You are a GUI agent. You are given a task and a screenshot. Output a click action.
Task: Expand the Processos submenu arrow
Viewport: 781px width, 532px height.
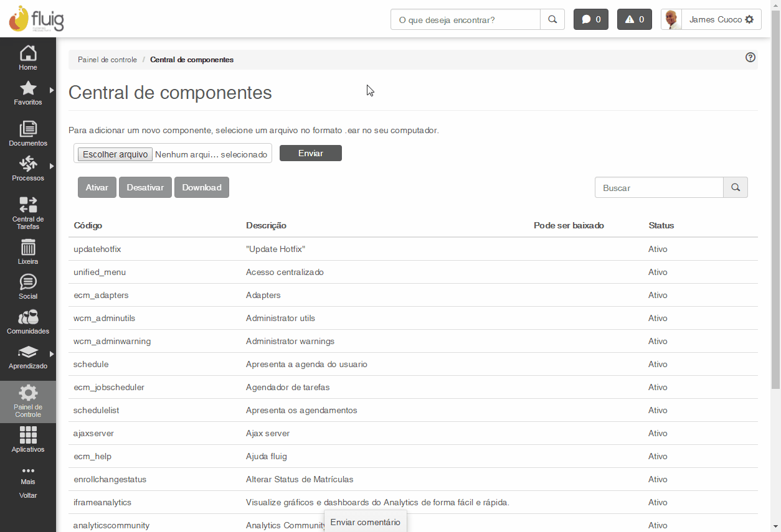tap(52, 166)
